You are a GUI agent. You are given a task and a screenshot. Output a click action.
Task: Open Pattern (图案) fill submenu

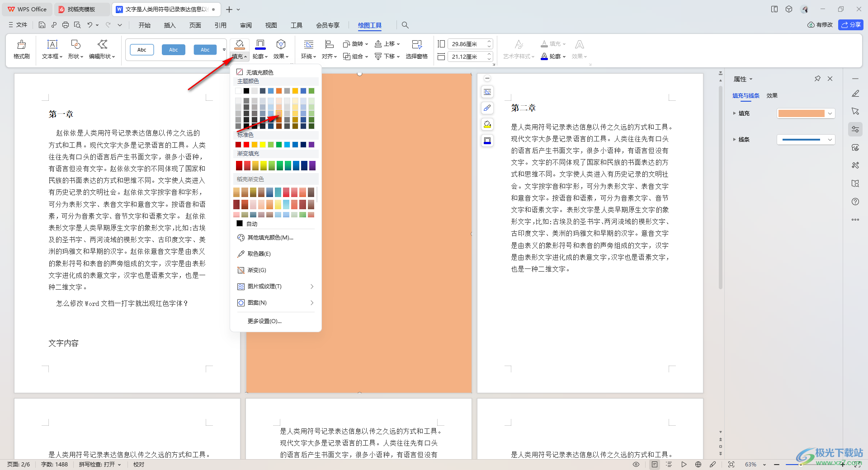coord(276,303)
